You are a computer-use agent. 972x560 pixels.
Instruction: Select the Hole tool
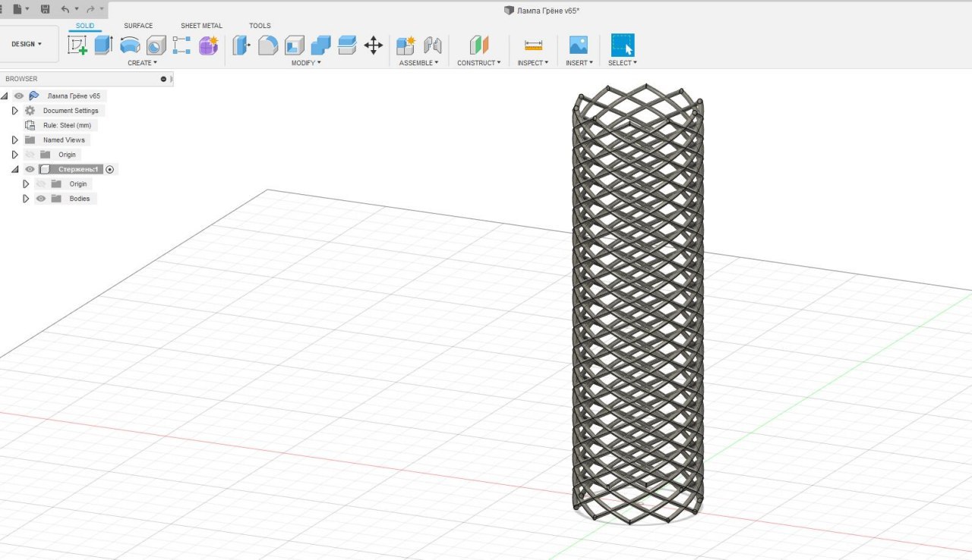click(156, 46)
